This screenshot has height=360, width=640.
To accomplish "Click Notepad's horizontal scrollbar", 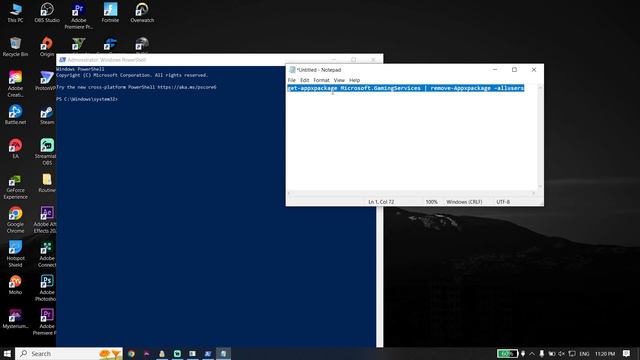I will click(x=411, y=193).
